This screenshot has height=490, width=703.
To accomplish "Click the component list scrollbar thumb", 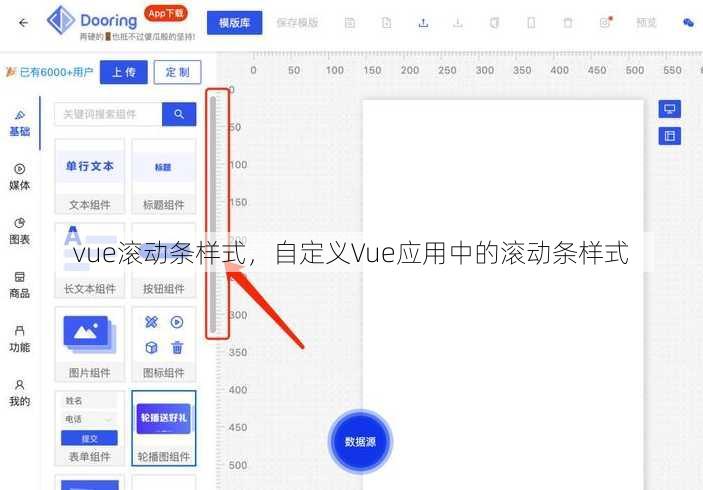I will tap(213, 214).
